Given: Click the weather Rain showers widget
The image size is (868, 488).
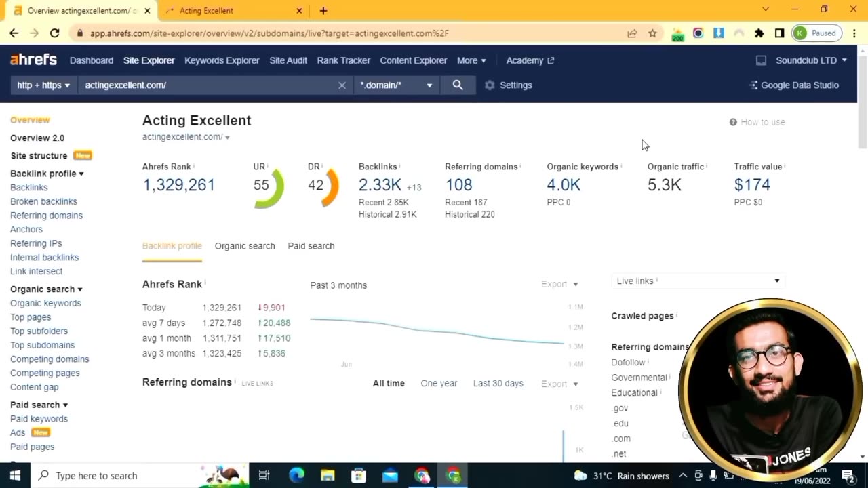Looking at the screenshot, I should point(621,475).
